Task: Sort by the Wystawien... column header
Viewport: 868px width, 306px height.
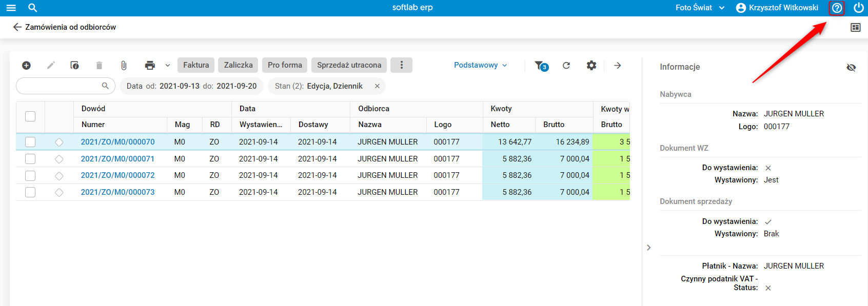Action: (x=261, y=125)
